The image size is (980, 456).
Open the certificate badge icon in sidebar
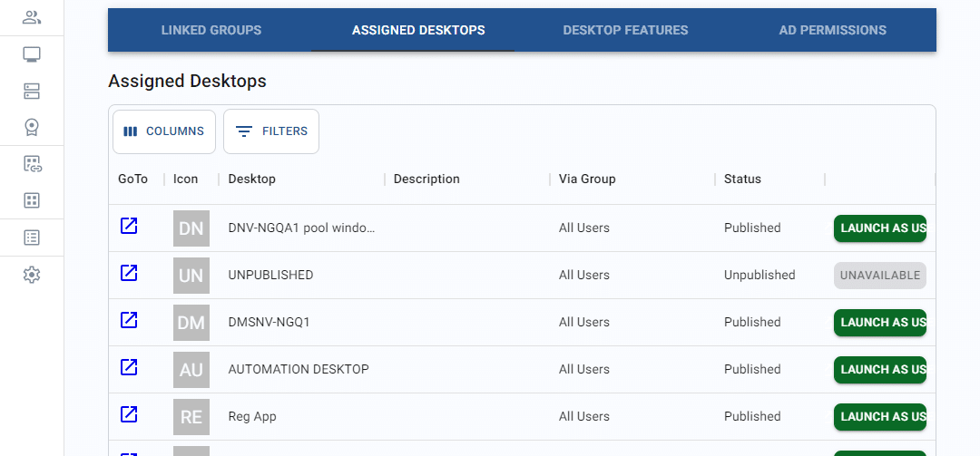31,128
